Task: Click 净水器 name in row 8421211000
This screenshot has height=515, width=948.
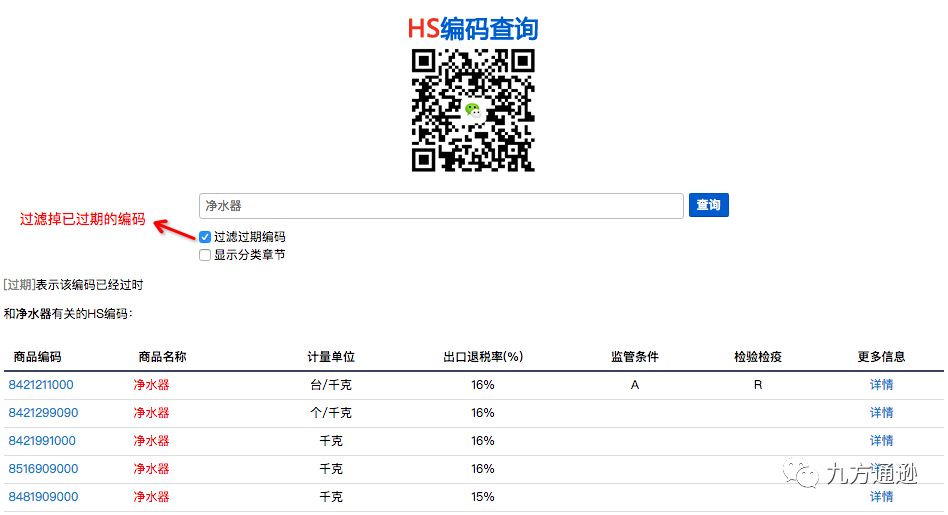Action: pos(151,385)
